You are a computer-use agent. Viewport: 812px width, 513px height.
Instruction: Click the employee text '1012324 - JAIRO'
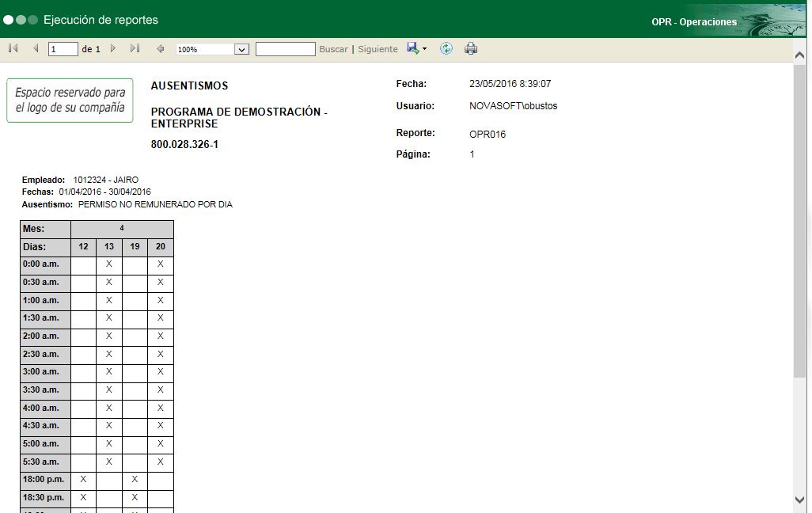[x=105, y=180]
